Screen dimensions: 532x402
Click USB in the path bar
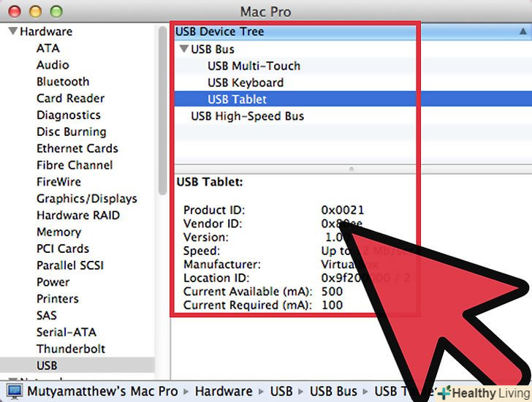pos(281,392)
